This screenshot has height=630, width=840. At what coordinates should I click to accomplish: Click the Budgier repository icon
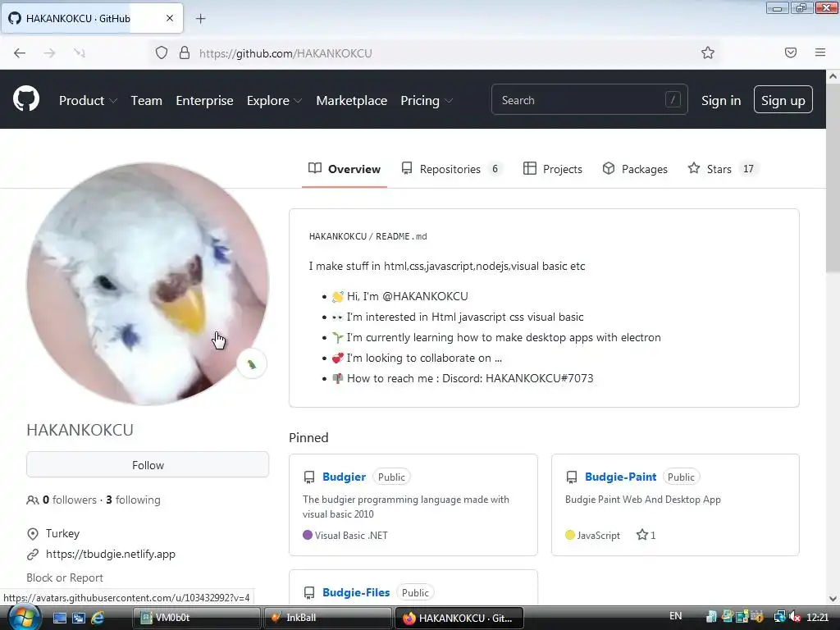pos(308,477)
